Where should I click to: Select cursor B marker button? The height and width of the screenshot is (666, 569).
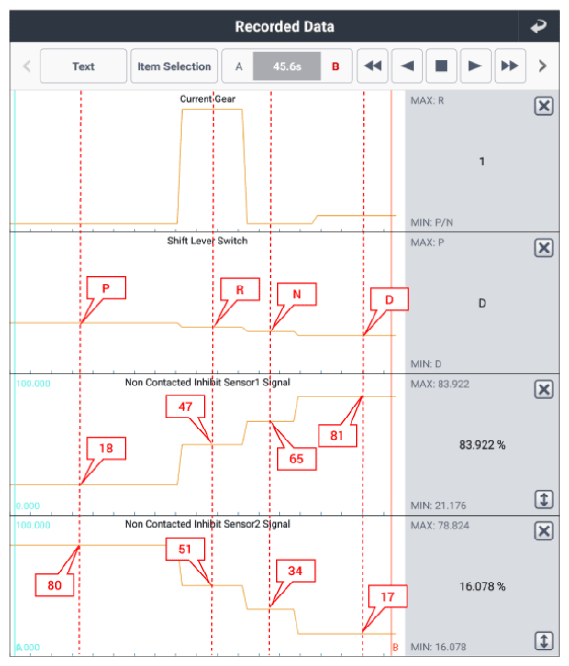point(335,66)
